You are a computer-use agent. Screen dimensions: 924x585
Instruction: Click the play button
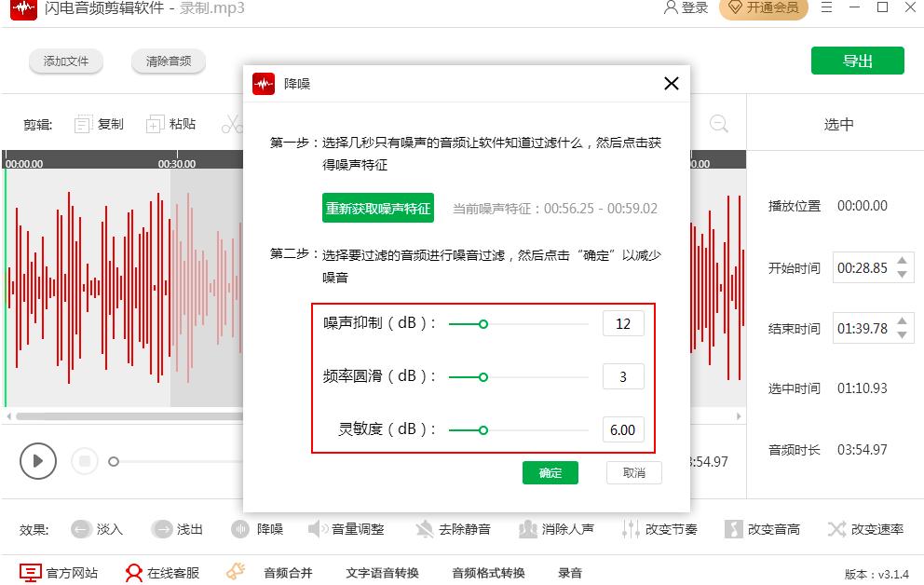pos(37,461)
